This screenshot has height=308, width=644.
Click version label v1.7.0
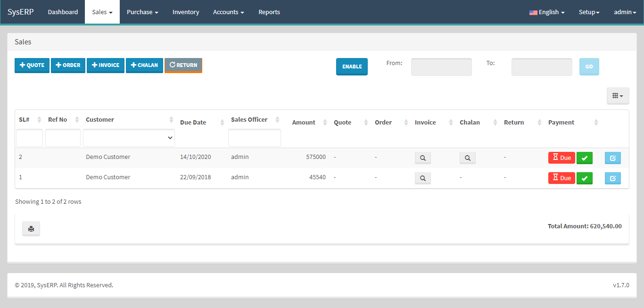621,285
